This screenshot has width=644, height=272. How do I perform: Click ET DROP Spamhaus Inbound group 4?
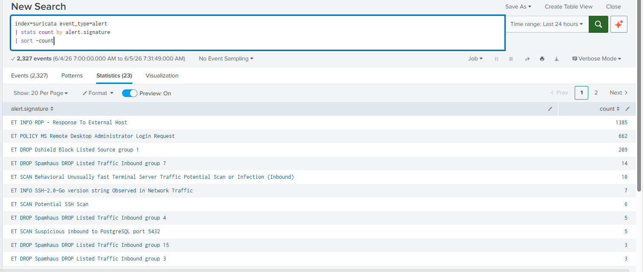[88, 218]
